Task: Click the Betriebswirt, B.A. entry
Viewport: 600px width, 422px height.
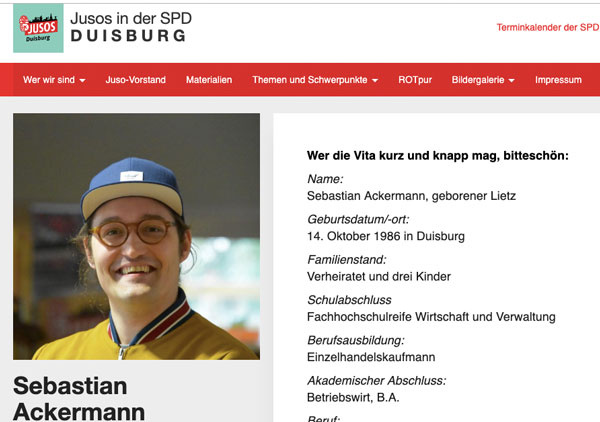Action: pos(353,398)
